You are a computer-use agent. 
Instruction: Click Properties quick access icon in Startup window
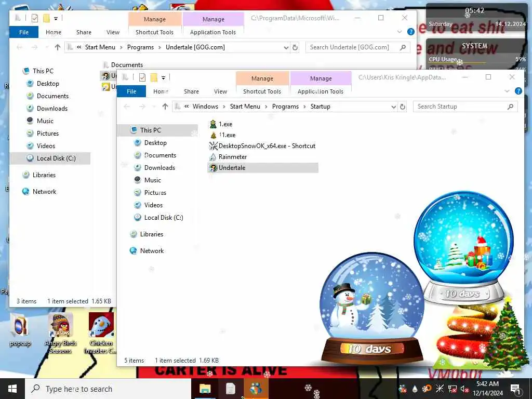(142, 78)
